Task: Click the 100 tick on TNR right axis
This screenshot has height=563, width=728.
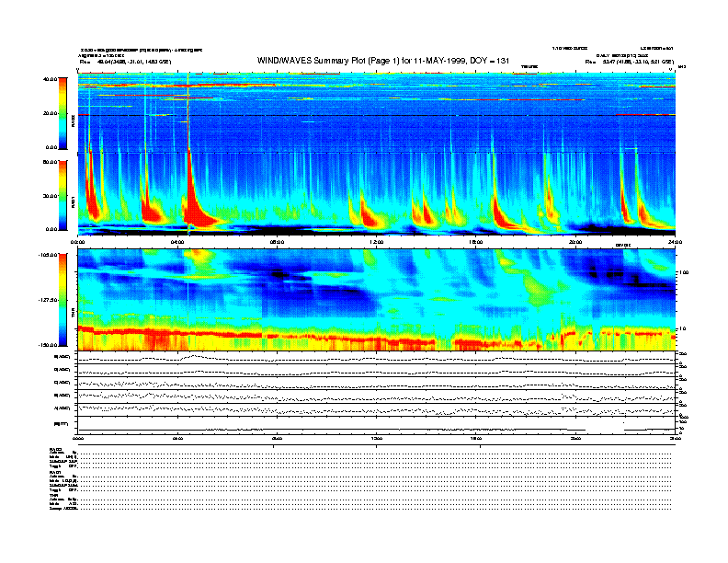Action: click(684, 272)
